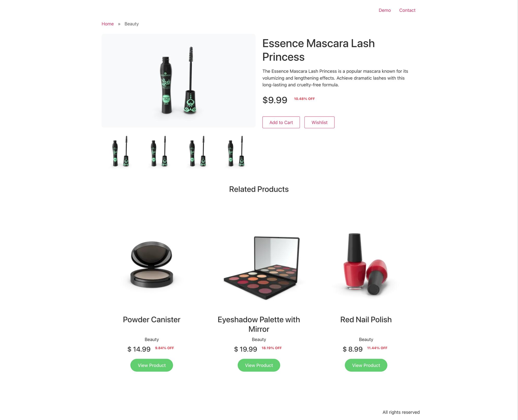The width and height of the screenshot is (518, 420).
Task: Click the Essence Mascara Lash Princess heading
Action: click(318, 50)
